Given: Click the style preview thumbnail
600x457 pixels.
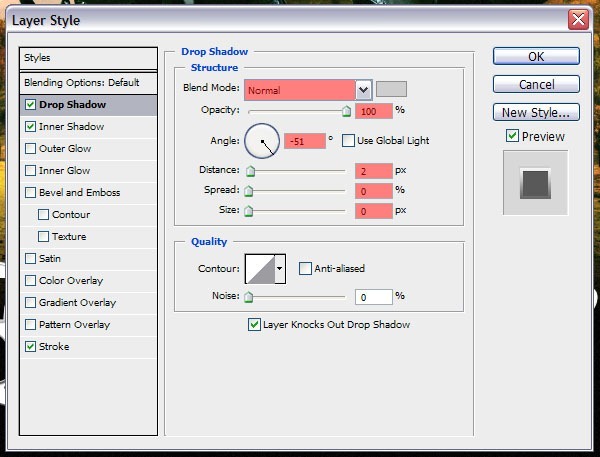Looking at the screenshot, I should (535, 183).
